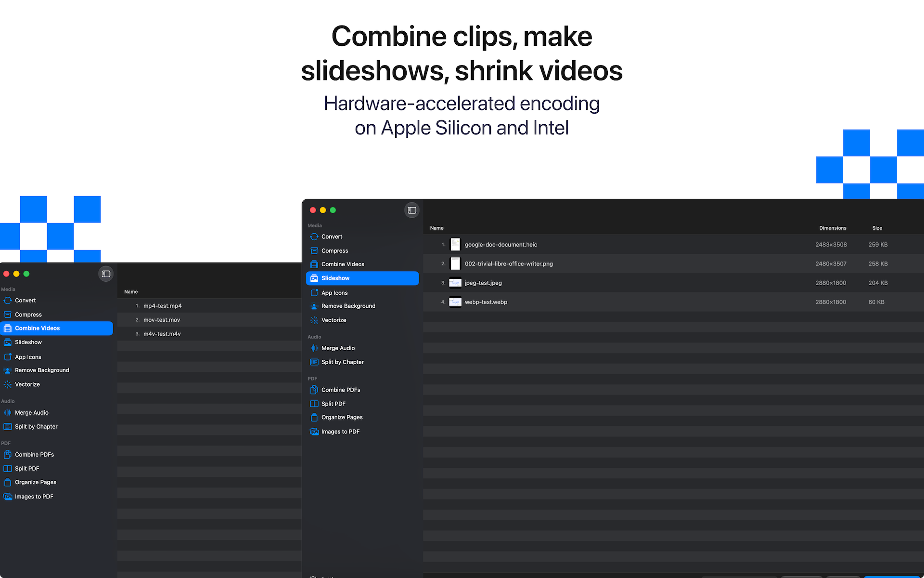Click Split PDF icon in Slideshow window
This screenshot has height=578, width=924.
point(314,404)
